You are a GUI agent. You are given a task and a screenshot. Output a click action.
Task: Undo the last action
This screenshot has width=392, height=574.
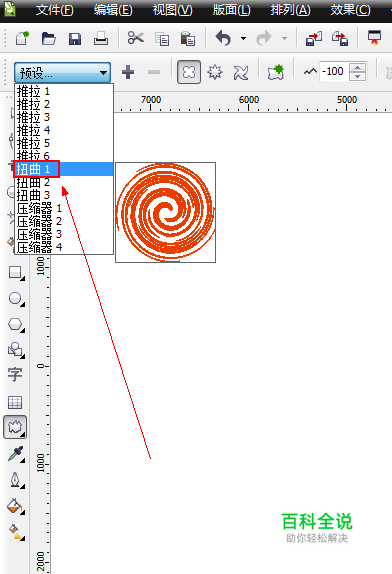223,38
